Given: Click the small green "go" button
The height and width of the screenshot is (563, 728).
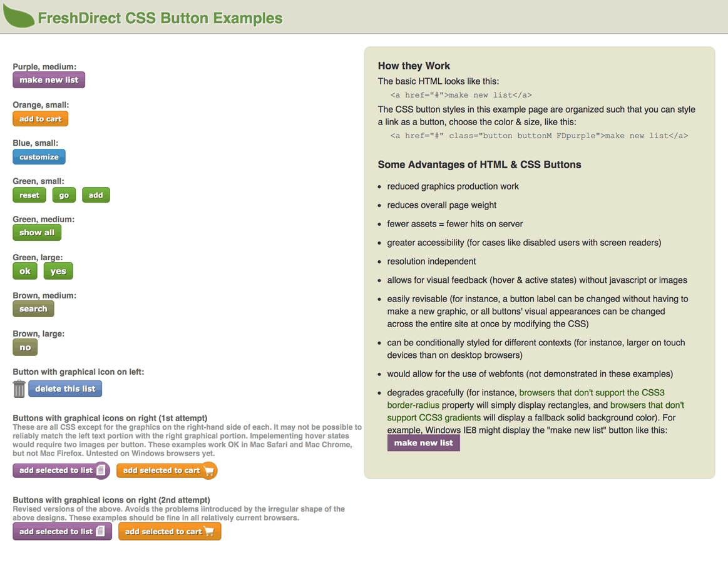Looking at the screenshot, I should coord(64,195).
